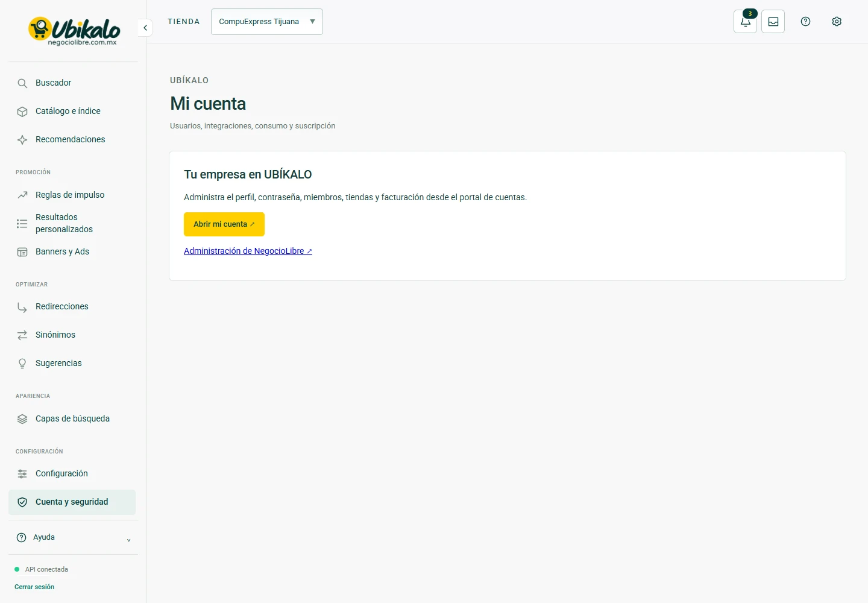Screen dimensions: 868x603
Task: Click the Abrir mi cuenta button
Action: (x=224, y=224)
